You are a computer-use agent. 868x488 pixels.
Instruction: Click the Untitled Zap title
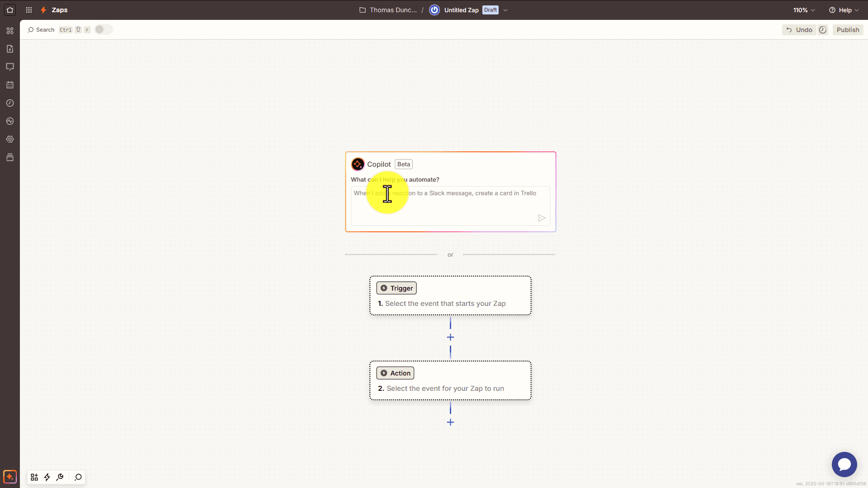click(x=461, y=10)
